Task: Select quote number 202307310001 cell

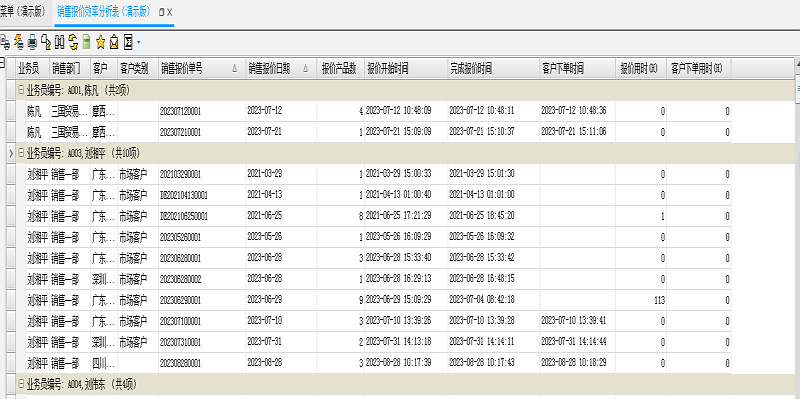Action: 202,342
